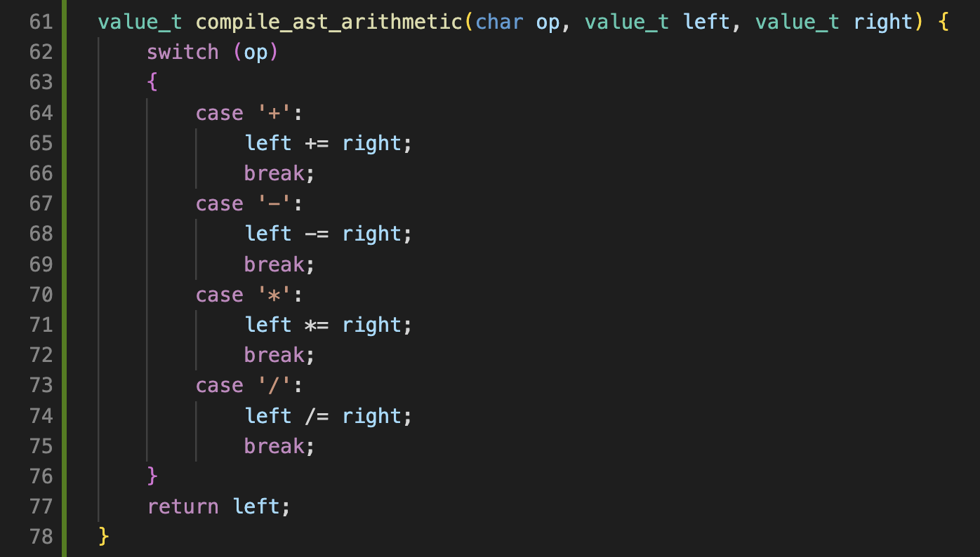Screen dimensions: 980x557
Task: Click the char type keyword in signature
Action: point(499,22)
